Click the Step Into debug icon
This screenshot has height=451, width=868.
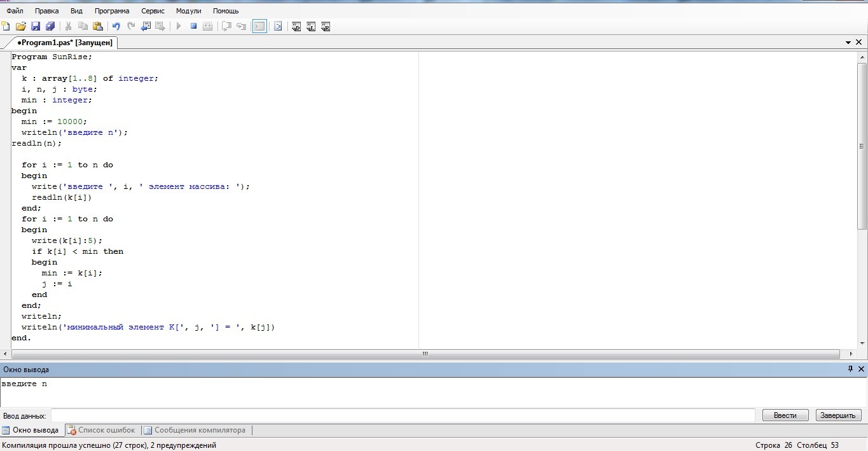click(241, 26)
